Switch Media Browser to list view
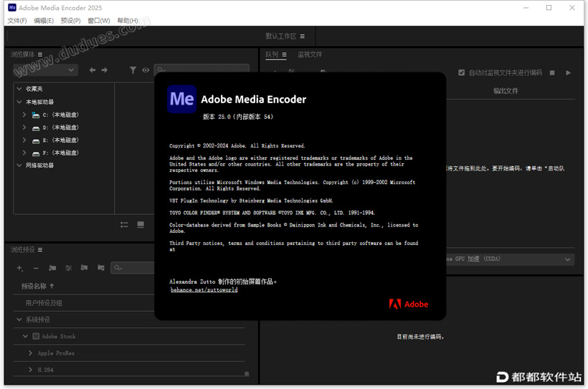588x389 pixels. (x=124, y=224)
